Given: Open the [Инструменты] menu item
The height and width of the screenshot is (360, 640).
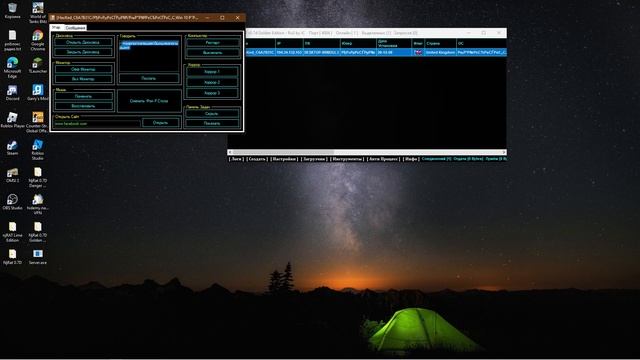Looking at the screenshot, I should point(347,159).
